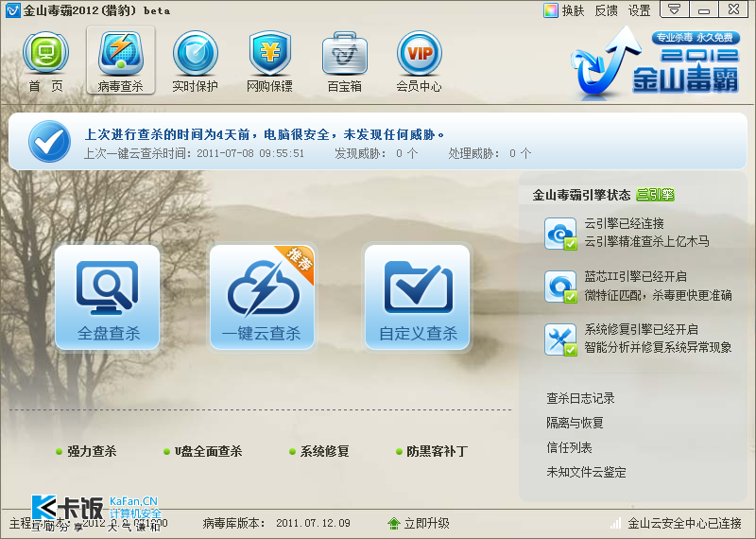The height and width of the screenshot is (539, 756).
Task: Click the green upgrade arrow icon
Action: click(x=394, y=523)
